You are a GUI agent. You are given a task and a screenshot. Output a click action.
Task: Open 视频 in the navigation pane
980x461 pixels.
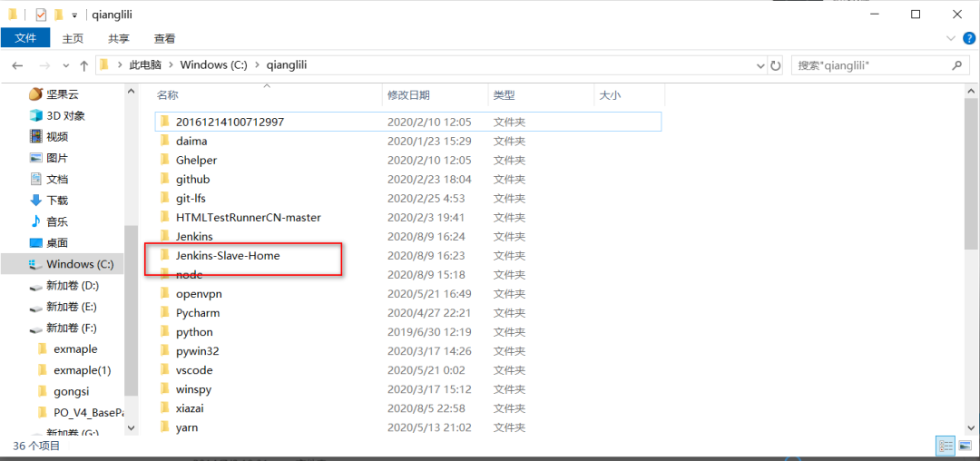[57, 137]
